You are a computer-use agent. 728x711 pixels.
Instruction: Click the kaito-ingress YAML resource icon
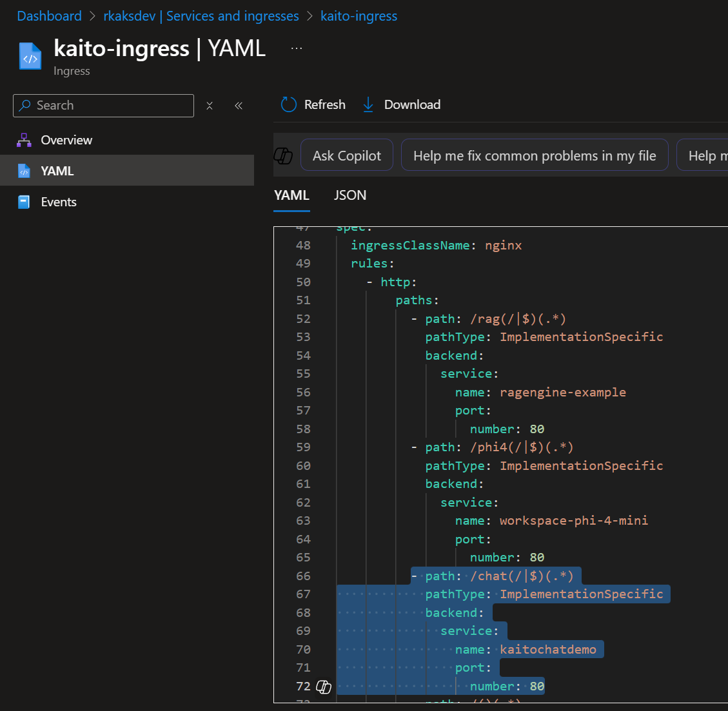pos(30,56)
